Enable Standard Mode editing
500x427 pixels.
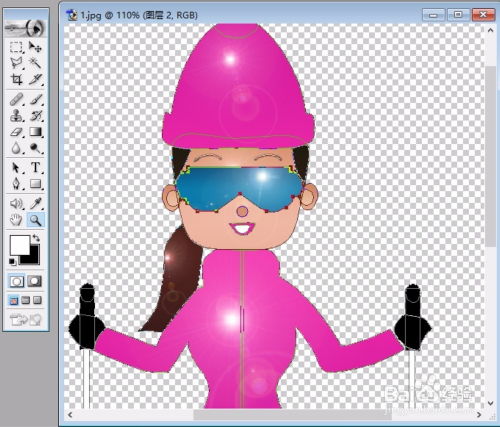pos(16,281)
